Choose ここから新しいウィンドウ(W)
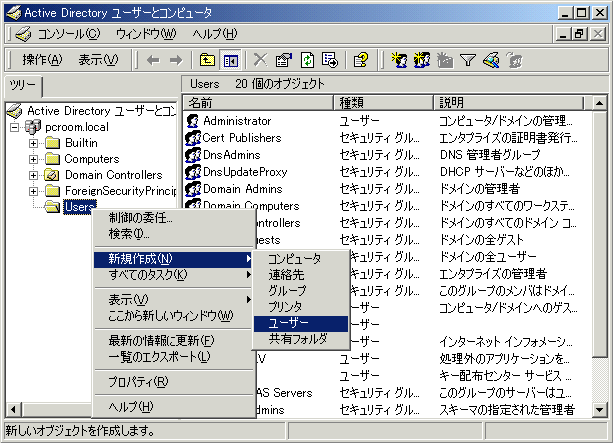Screen dimensions: 613x443 point(174,316)
